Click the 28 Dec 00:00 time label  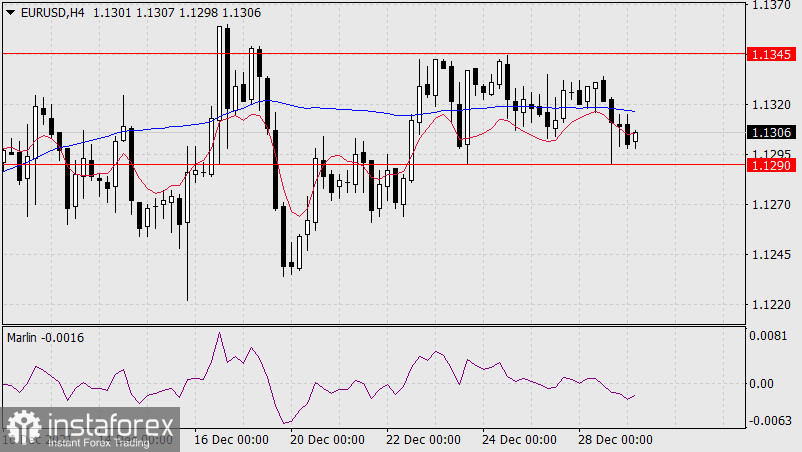tap(614, 439)
